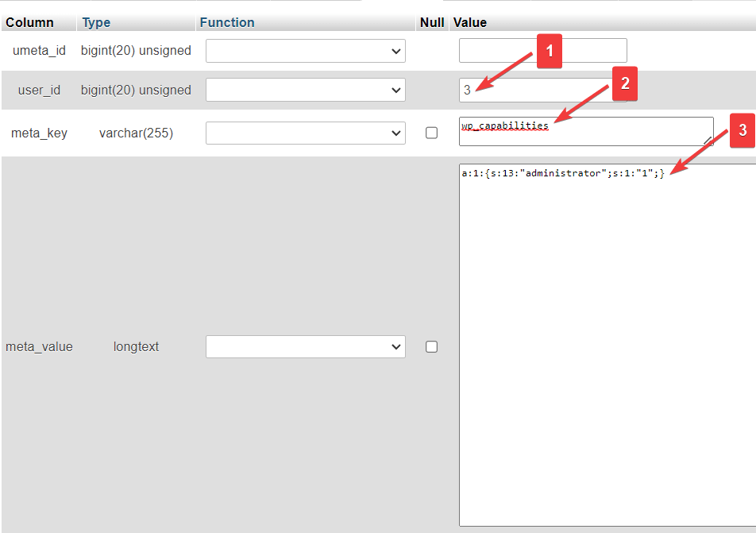Open the Function dropdown for meta_value
756x533 pixels.
point(305,346)
